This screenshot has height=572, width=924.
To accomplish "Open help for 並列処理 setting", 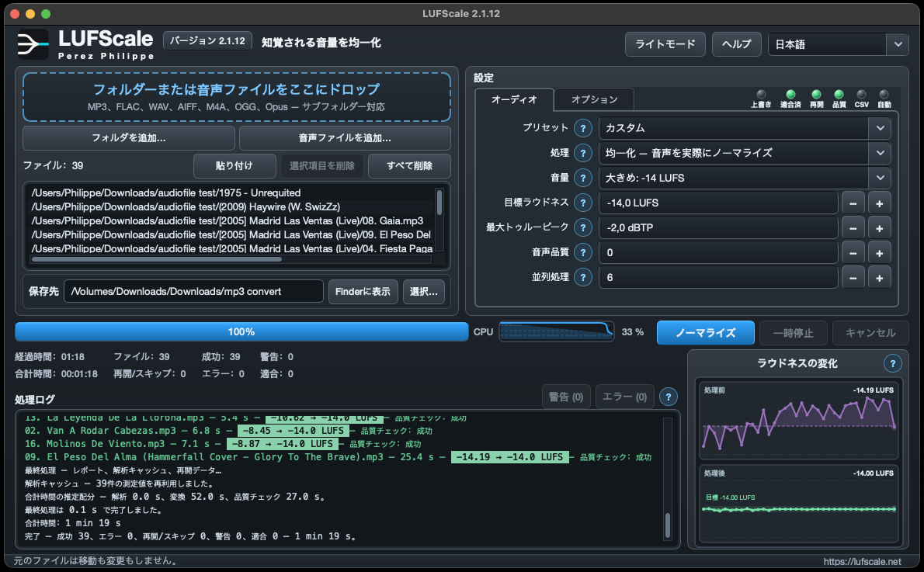I will tap(583, 277).
